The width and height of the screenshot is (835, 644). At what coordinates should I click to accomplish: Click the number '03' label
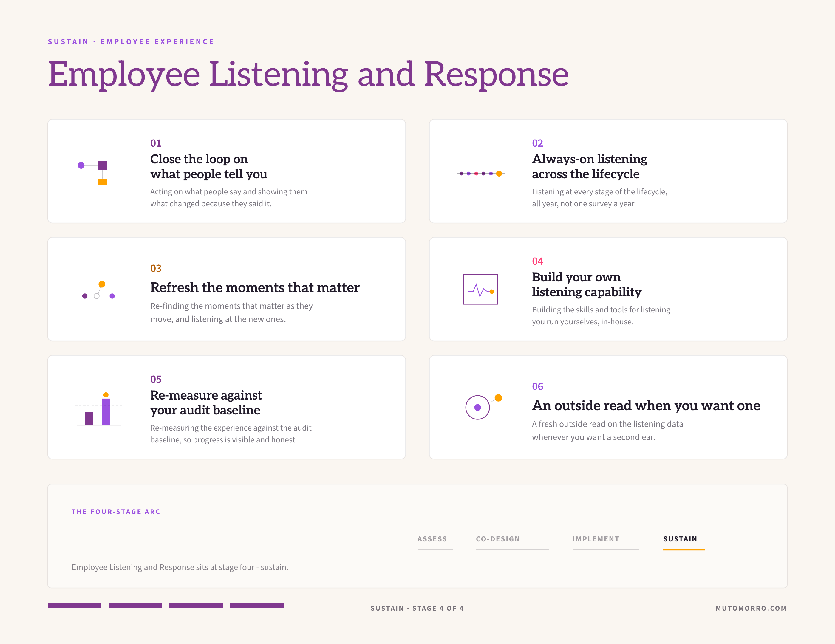(x=156, y=269)
